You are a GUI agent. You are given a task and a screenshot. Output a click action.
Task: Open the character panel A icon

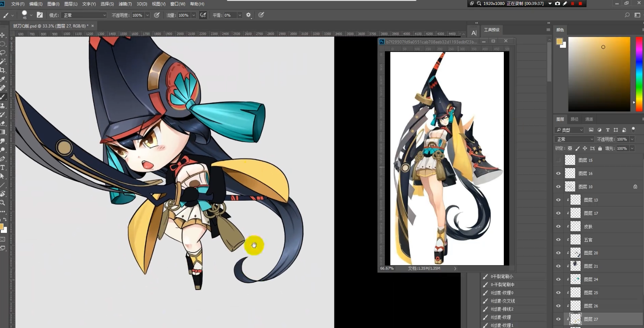pyautogui.click(x=474, y=33)
